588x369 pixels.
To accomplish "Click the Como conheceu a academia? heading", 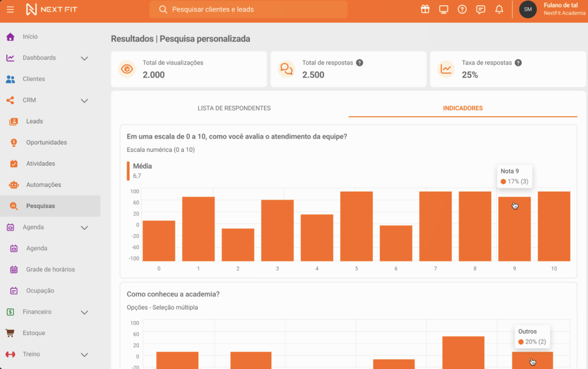I will [x=173, y=294].
